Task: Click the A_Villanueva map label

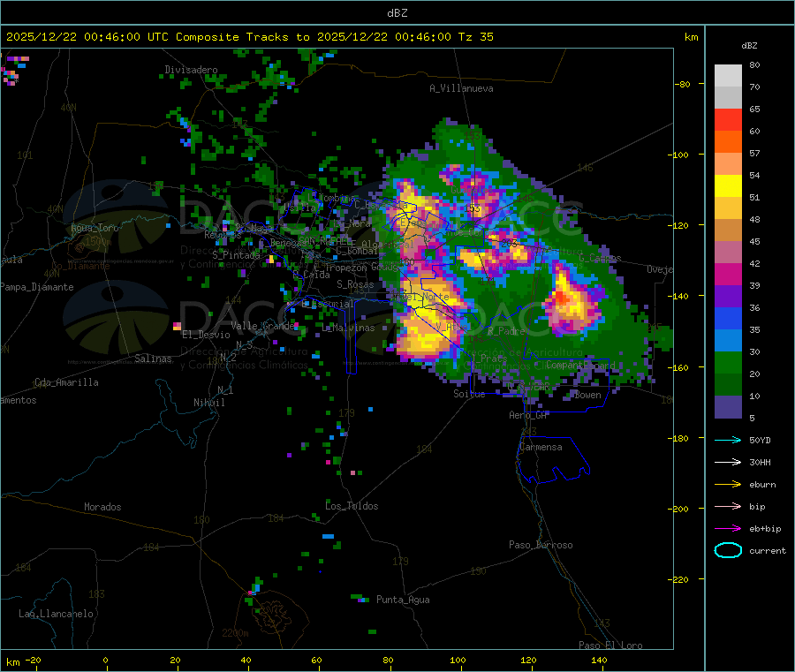Action: click(x=461, y=88)
